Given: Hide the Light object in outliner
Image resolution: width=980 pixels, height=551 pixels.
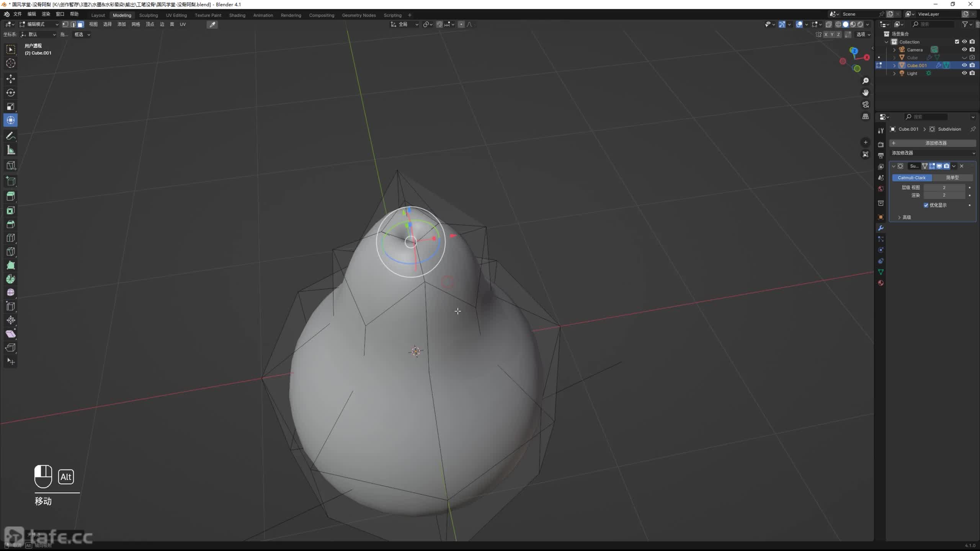Looking at the screenshot, I should click(x=964, y=73).
